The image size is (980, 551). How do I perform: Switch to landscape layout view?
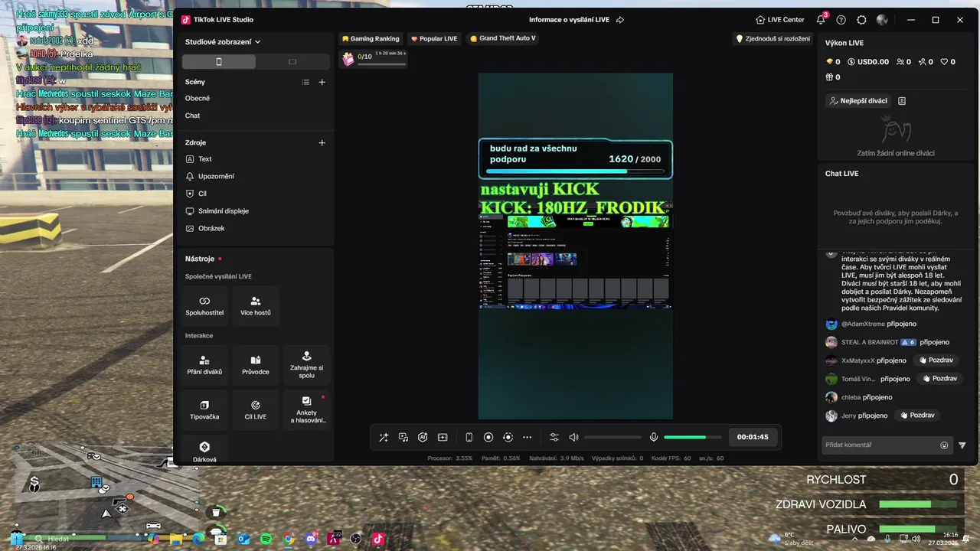tap(292, 61)
